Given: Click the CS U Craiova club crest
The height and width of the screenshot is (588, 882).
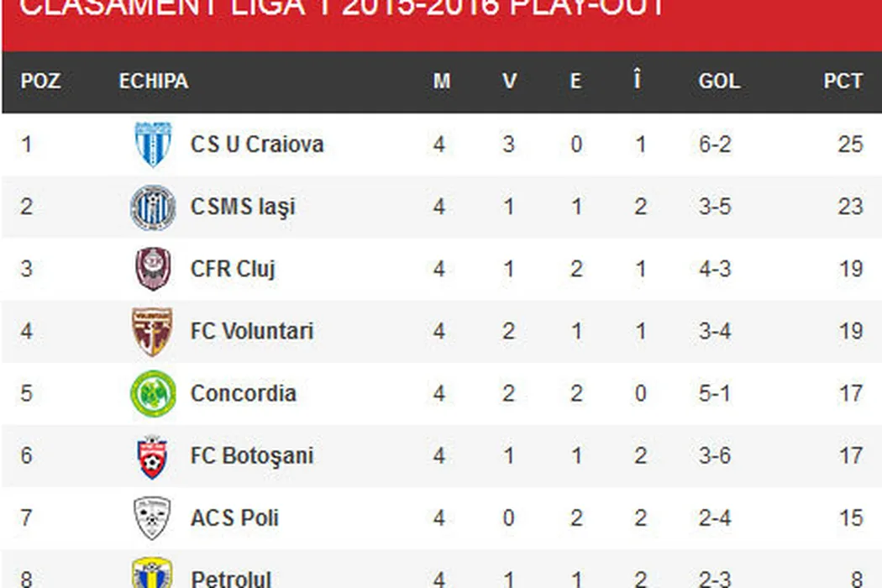Looking at the screenshot, I should (153, 144).
